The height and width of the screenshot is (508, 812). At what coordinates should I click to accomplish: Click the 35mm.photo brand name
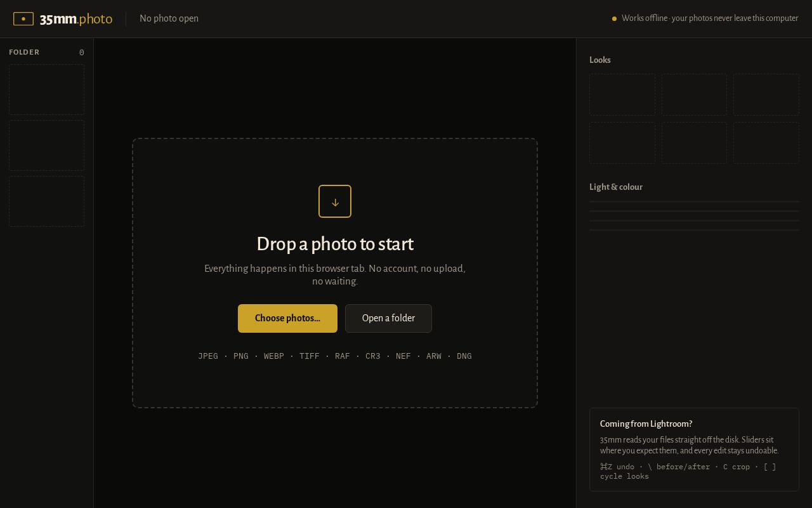(x=76, y=19)
